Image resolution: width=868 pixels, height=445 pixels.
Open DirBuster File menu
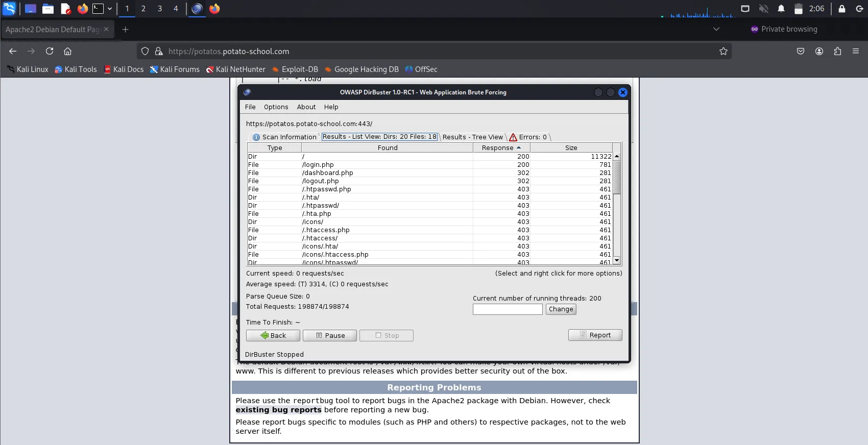pyautogui.click(x=250, y=107)
